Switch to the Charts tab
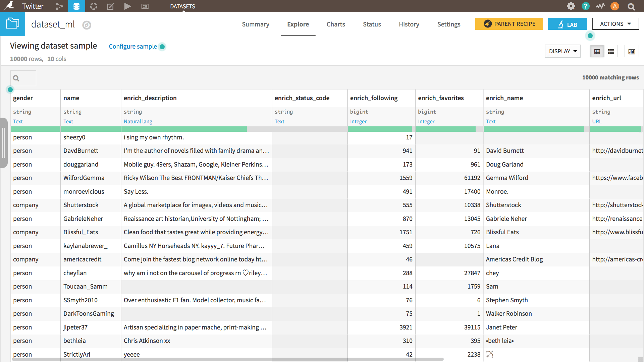Screen dimensions: 644x362 tap(335, 24)
